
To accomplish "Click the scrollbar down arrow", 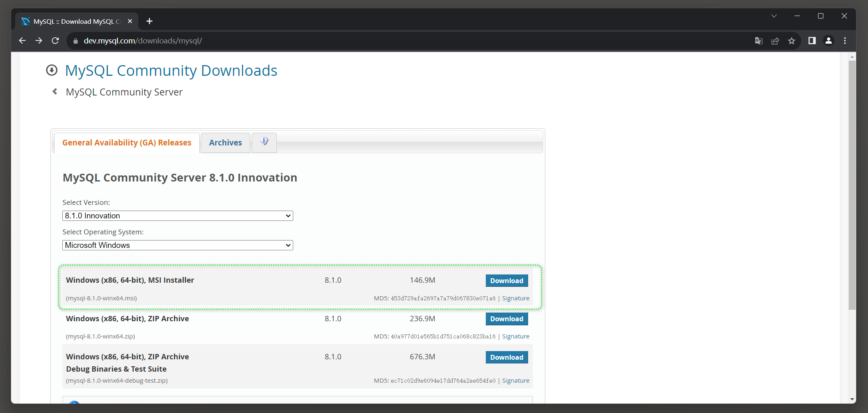I will click(x=852, y=399).
